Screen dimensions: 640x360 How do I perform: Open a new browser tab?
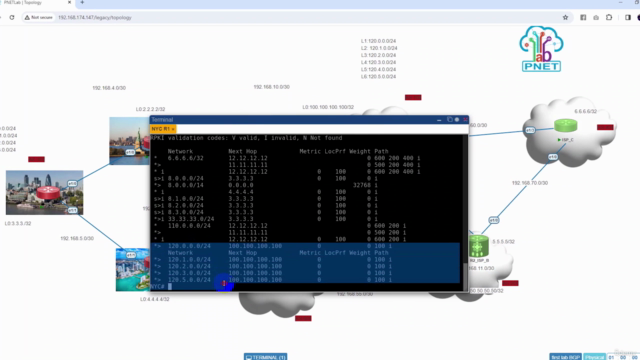coord(82,2)
